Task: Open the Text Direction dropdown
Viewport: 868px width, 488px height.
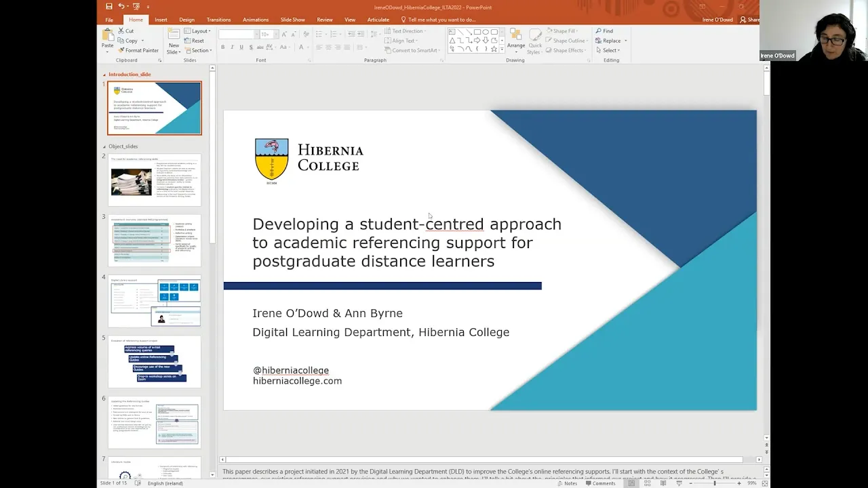Action: [x=404, y=31]
